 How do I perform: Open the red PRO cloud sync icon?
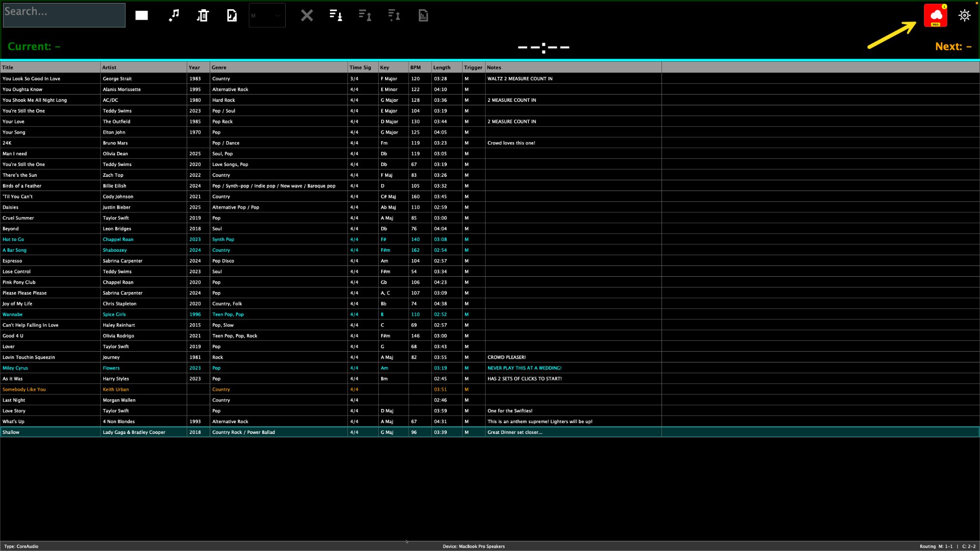click(x=935, y=15)
